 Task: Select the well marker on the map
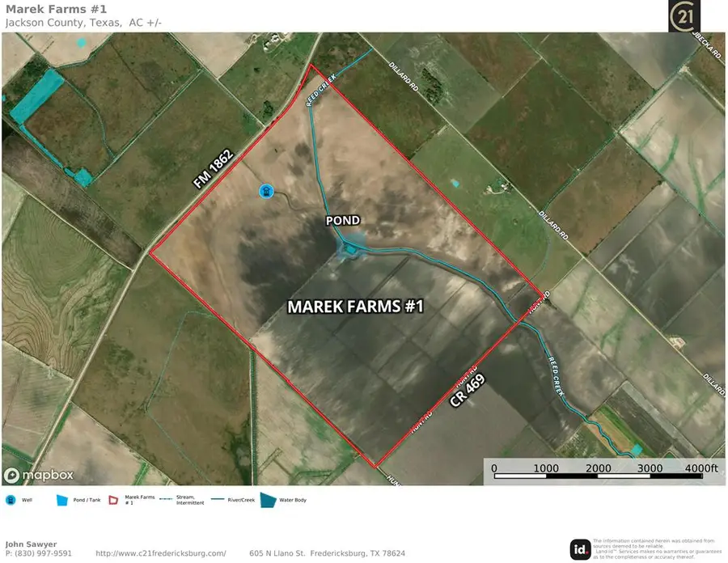point(266,191)
